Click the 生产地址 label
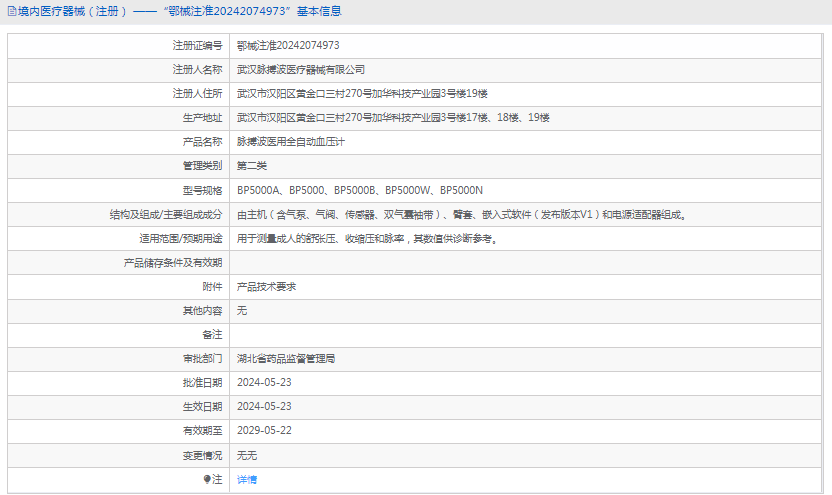The width and height of the screenshot is (832, 495). (x=203, y=118)
